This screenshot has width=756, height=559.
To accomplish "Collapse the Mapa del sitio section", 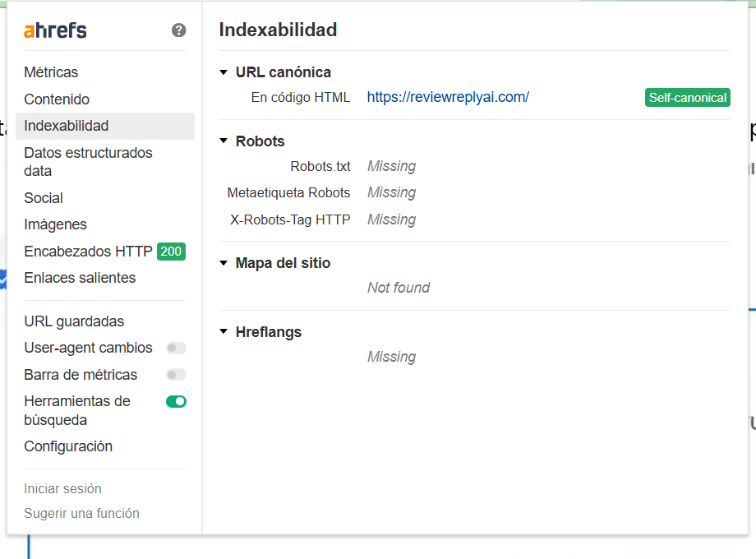I will pyautogui.click(x=224, y=263).
